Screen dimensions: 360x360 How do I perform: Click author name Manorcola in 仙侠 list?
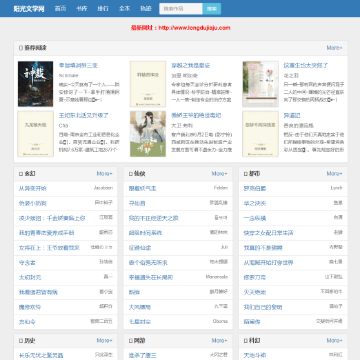(x=217, y=277)
